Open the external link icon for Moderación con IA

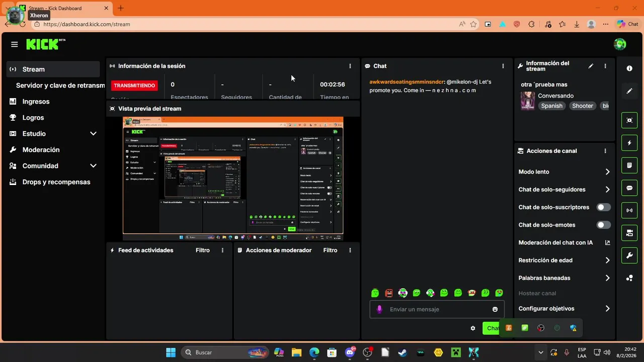coord(607,242)
